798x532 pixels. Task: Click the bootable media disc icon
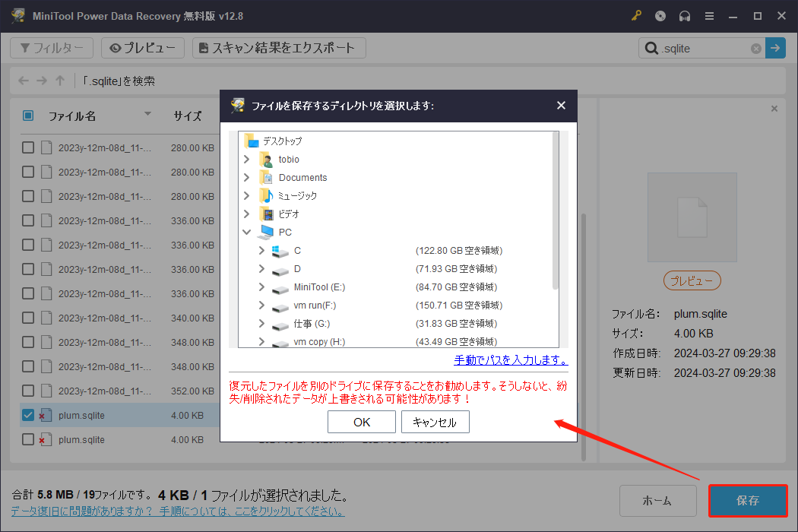tap(660, 15)
